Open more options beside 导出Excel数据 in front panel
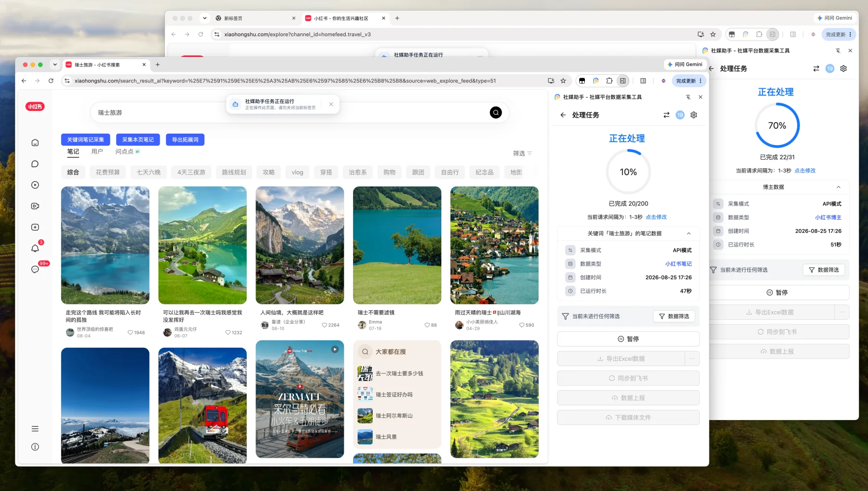The image size is (868, 491). pos(692,359)
